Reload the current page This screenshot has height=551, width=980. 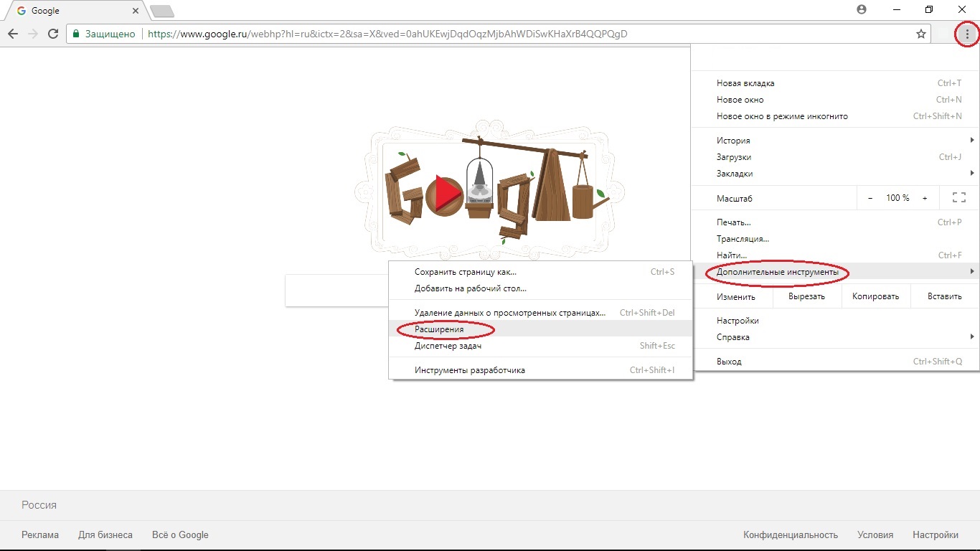tap(53, 34)
